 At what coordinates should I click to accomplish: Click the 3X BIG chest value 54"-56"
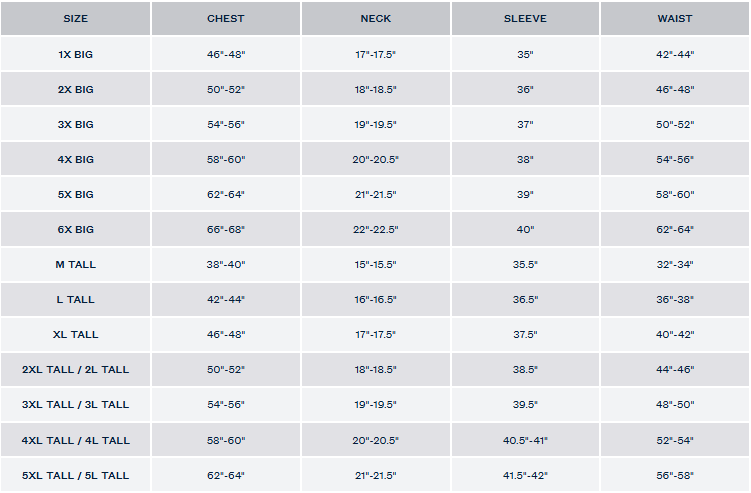click(225, 125)
